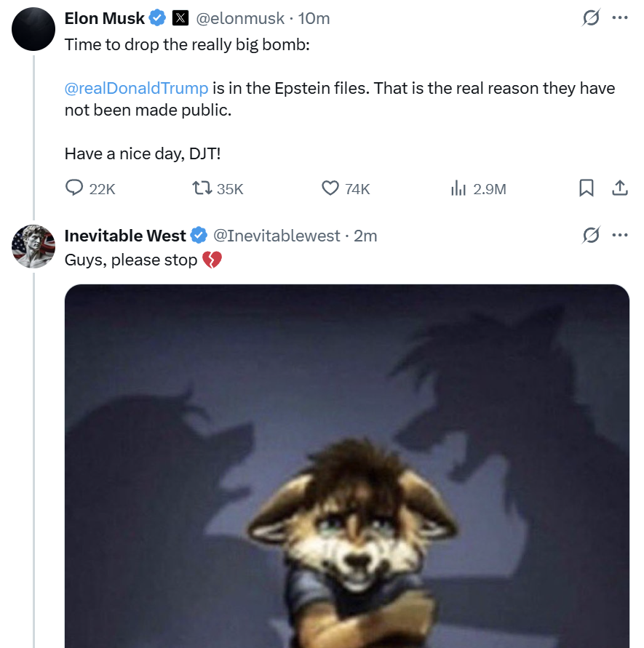Viewport: 644px width, 648px height.
Task: Bookmark Elon Musk's tweet
Action: tap(586, 188)
